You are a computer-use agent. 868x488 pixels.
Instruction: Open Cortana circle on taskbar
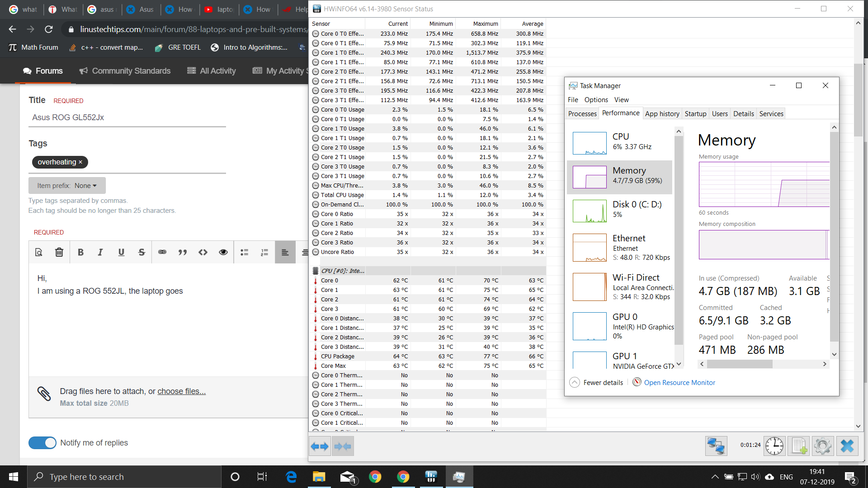pos(235,477)
